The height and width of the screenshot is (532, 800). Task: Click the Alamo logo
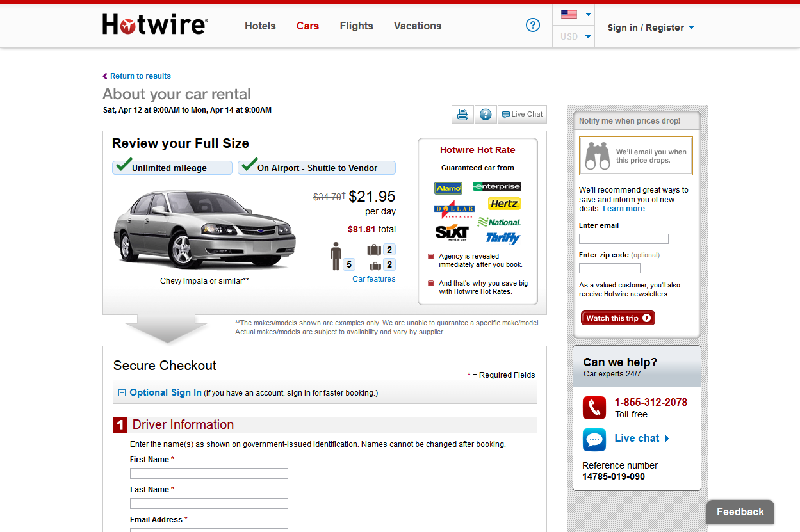point(448,188)
